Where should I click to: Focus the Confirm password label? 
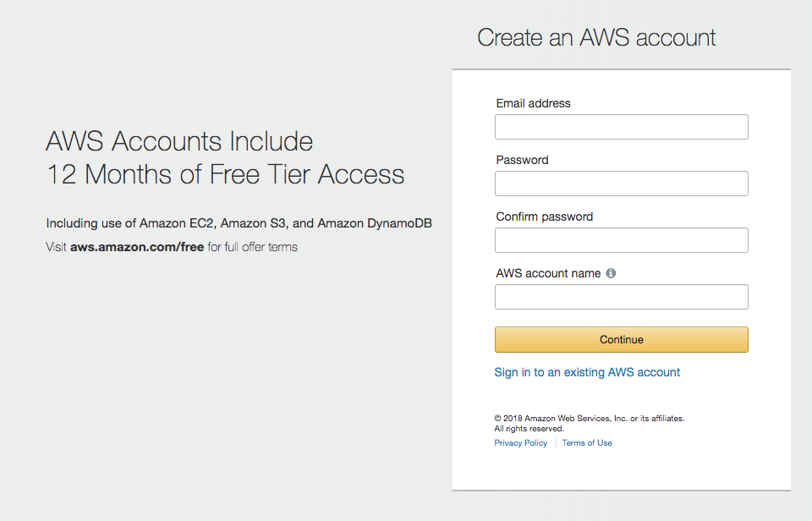coord(541,217)
